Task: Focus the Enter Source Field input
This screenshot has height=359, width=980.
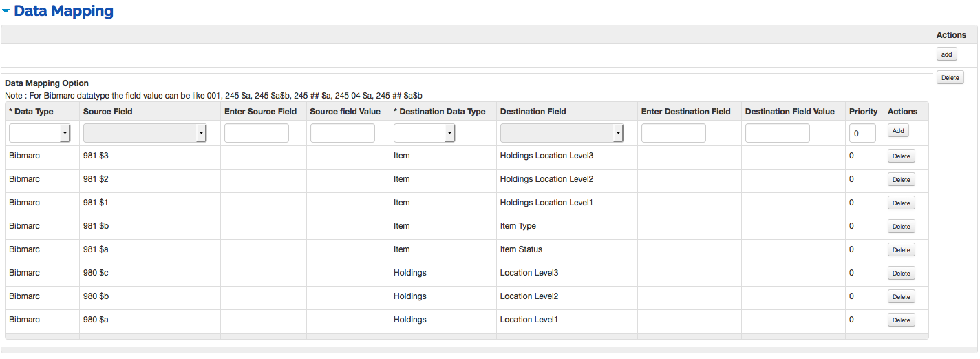Action: coord(256,133)
